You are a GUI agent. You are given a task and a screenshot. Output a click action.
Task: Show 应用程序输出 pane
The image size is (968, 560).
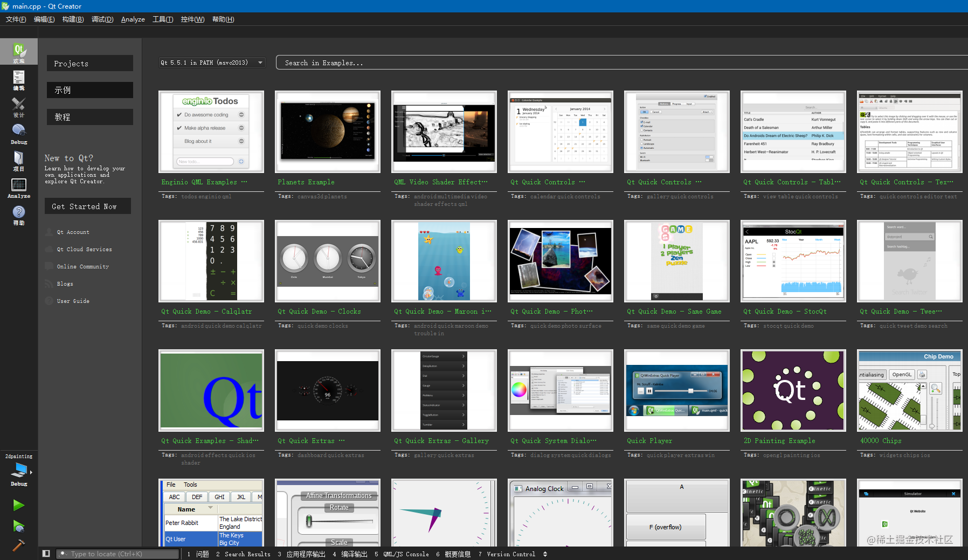tap(302, 554)
